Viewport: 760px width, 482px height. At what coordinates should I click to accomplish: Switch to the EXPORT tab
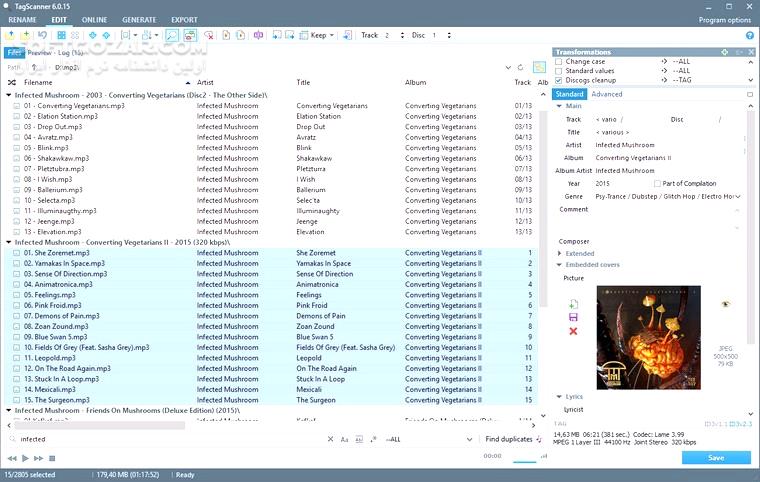click(184, 20)
